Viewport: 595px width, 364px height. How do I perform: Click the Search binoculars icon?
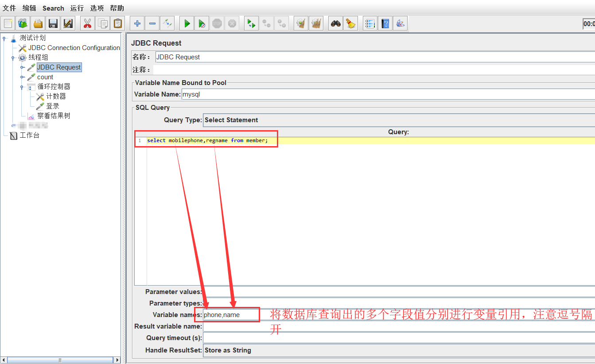(336, 23)
